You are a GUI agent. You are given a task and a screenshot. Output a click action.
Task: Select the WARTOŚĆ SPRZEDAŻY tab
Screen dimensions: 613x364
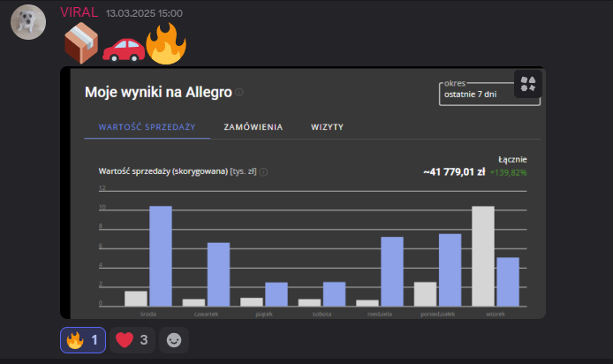coord(147,127)
